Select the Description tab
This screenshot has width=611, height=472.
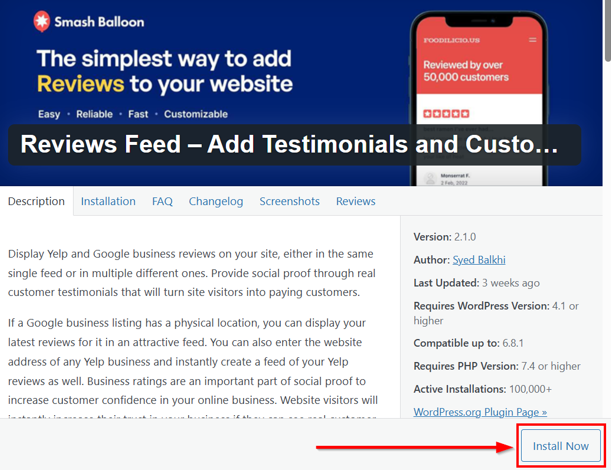coord(36,201)
